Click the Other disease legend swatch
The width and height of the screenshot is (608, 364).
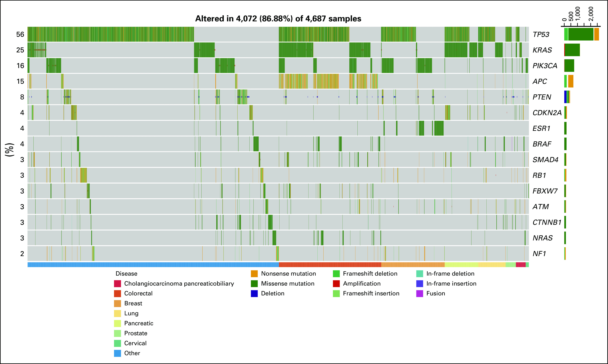tap(117, 353)
